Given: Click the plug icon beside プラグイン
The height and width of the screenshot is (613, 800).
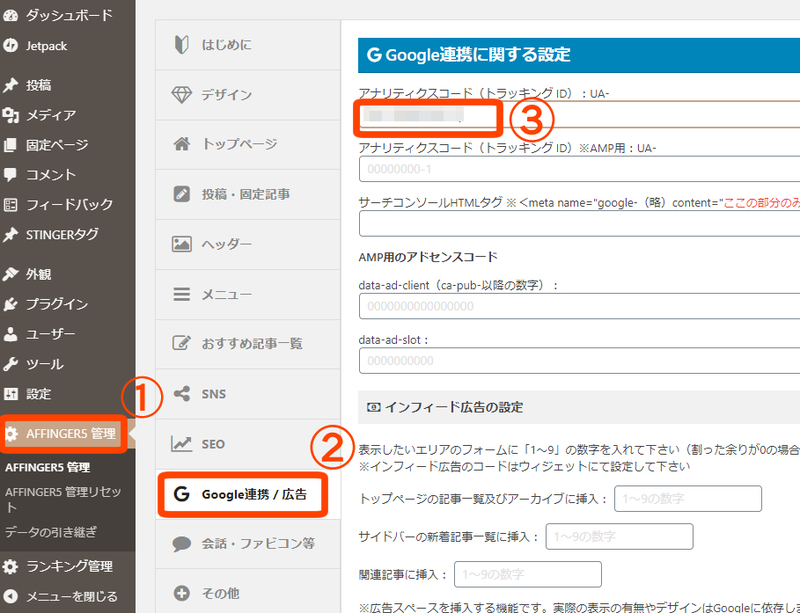Looking at the screenshot, I should (x=10, y=304).
